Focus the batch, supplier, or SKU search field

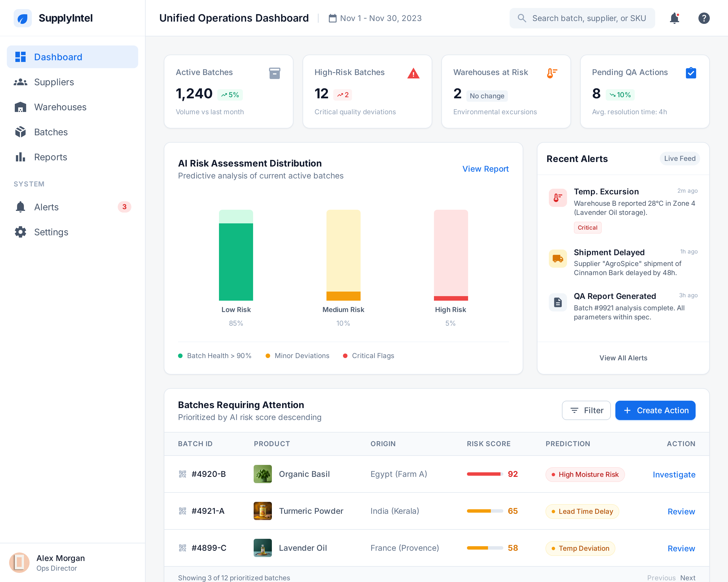(582, 18)
